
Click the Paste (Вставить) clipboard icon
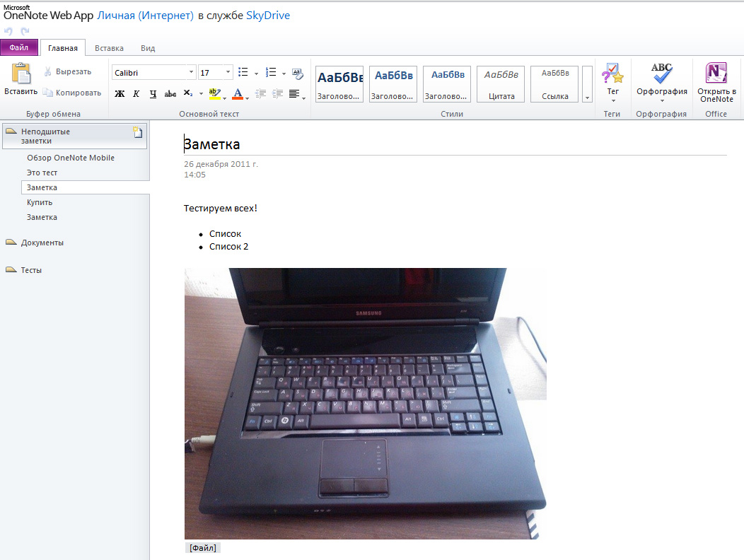pyautogui.click(x=21, y=74)
